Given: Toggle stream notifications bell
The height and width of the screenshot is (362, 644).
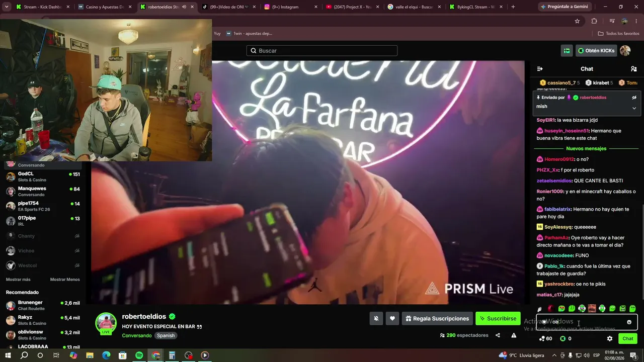Looking at the screenshot, I should (x=376, y=318).
